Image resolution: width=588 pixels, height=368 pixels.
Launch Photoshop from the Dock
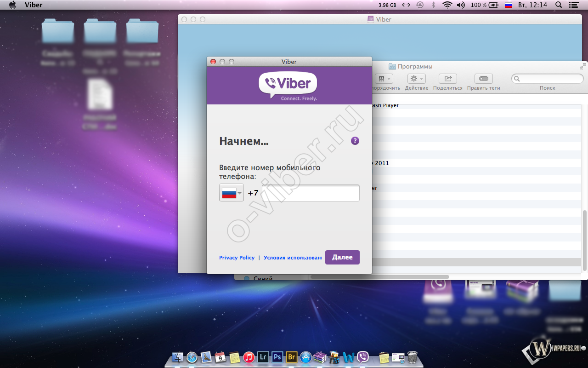pyautogui.click(x=277, y=357)
